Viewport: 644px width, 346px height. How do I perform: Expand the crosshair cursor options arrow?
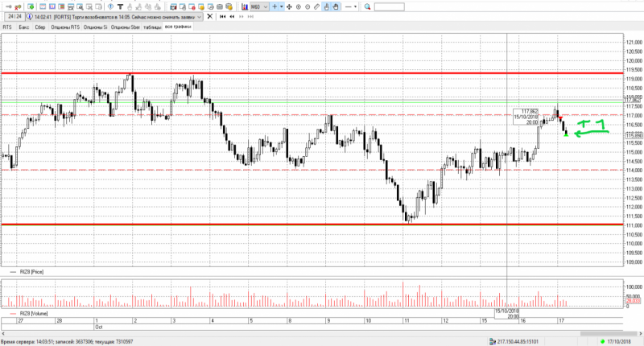(281, 6)
